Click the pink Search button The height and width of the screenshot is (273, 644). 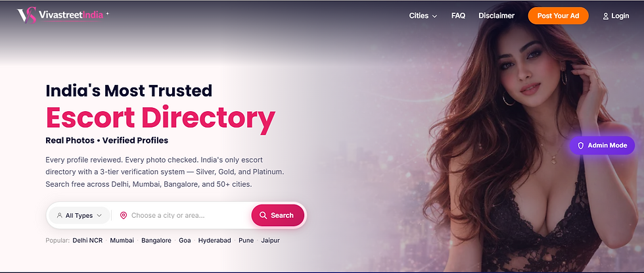tap(277, 216)
